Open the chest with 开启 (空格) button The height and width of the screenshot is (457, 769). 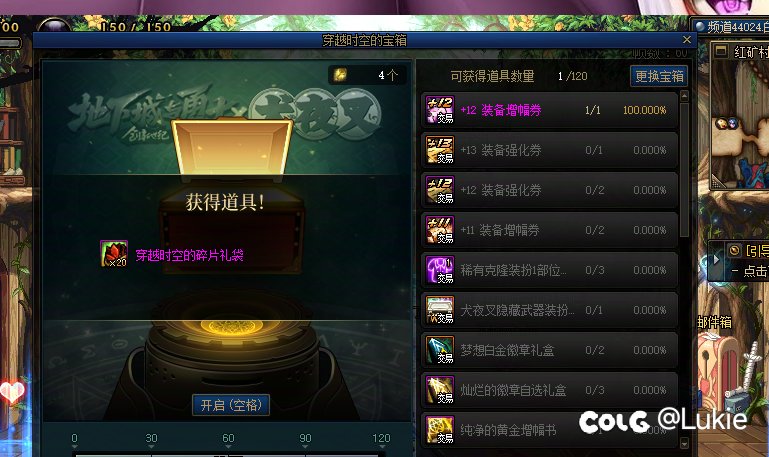tap(231, 405)
